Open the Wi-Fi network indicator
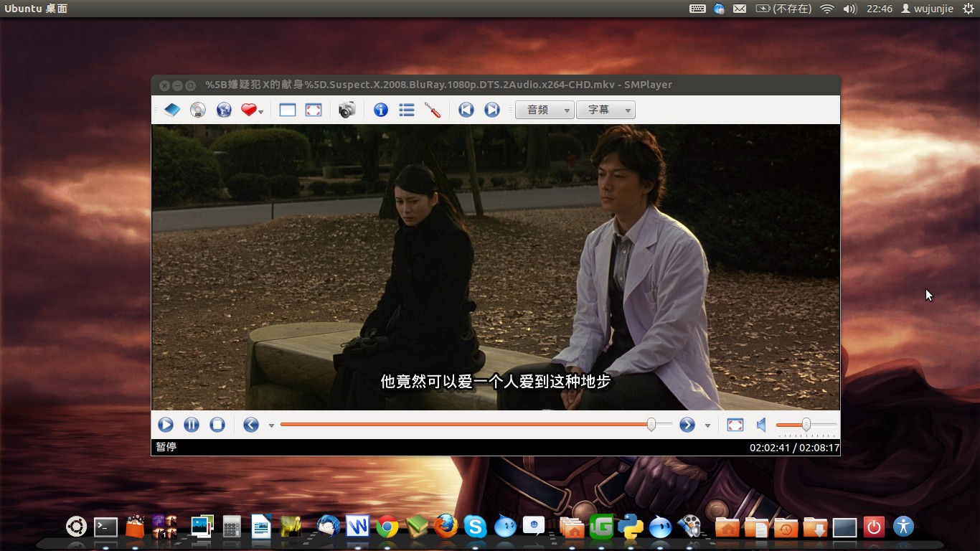This screenshot has height=551, width=980. (827, 9)
